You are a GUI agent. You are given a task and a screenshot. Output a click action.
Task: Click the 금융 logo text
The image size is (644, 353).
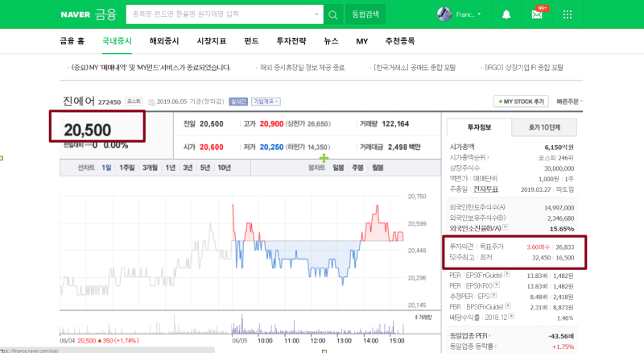pyautogui.click(x=106, y=14)
